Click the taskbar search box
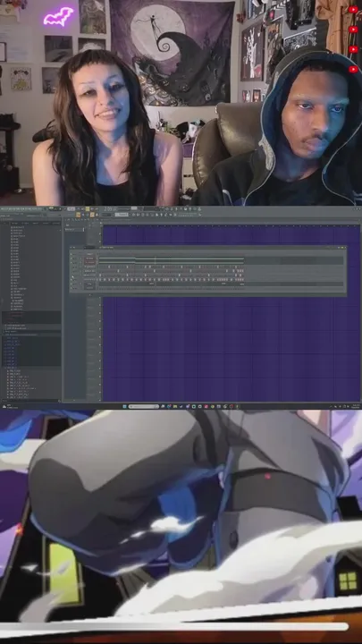The height and width of the screenshot is (644, 362). click(x=144, y=407)
